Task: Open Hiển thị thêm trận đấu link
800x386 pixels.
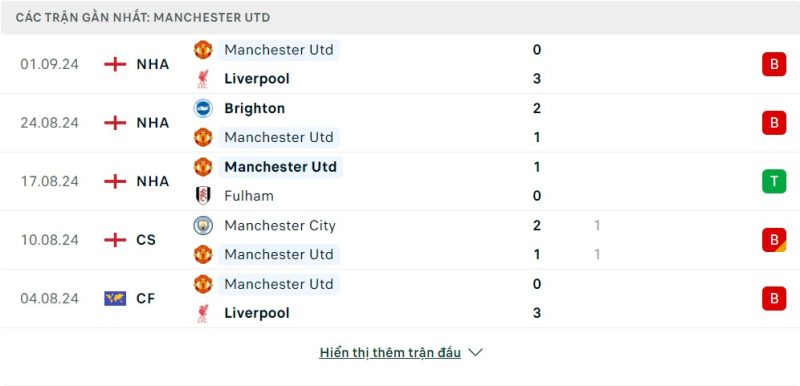Action: coord(390,352)
